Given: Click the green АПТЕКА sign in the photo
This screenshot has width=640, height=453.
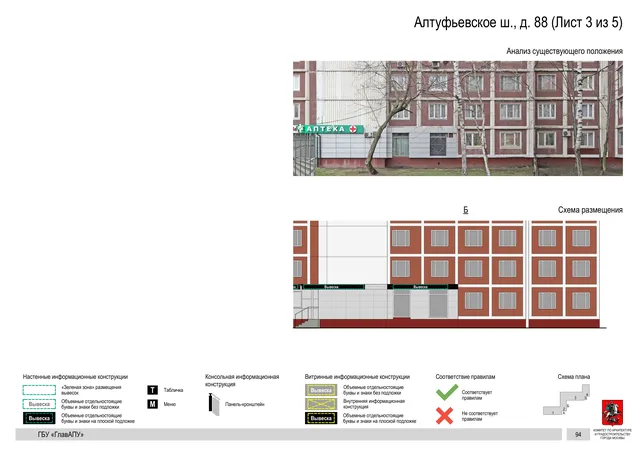Looking at the screenshot, I should pyautogui.click(x=330, y=129).
